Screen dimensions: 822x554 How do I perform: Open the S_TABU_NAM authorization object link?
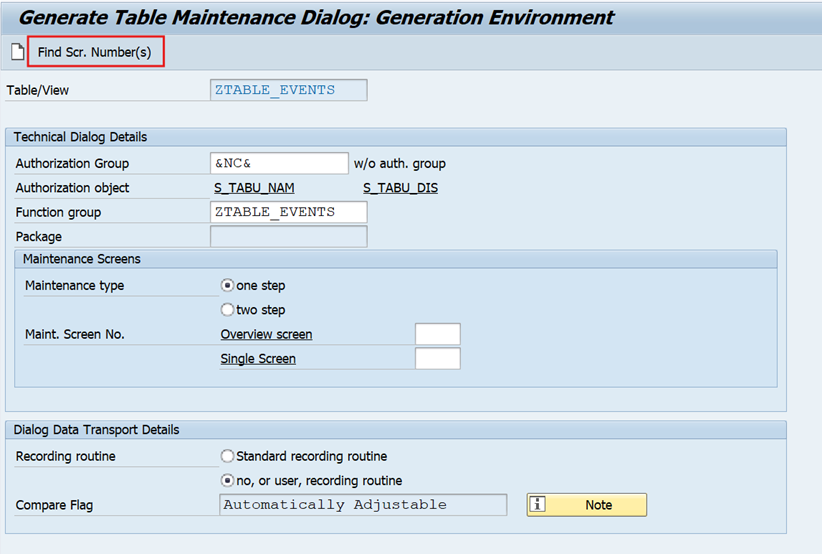(254, 188)
